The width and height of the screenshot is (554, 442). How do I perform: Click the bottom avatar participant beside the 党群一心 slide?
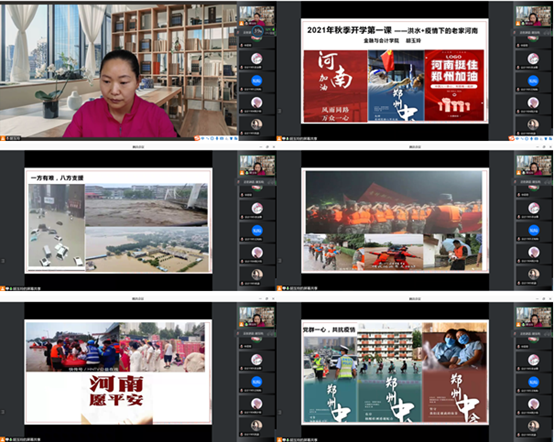pyautogui.click(x=533, y=426)
